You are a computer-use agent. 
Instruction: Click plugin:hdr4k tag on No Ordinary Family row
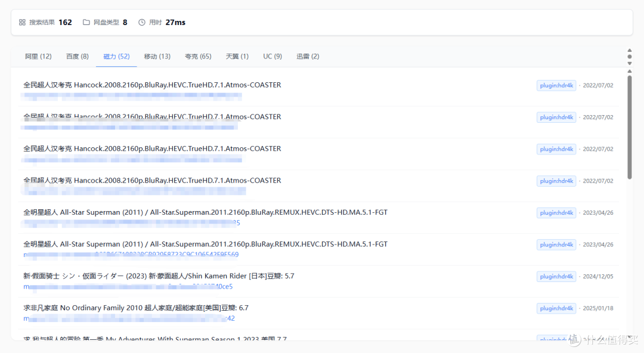[556, 308]
